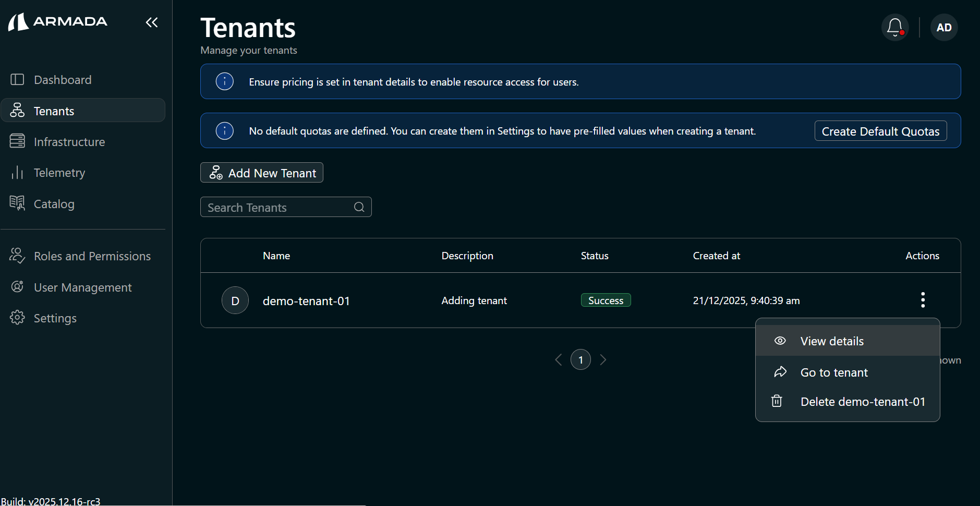The width and height of the screenshot is (980, 506).
Task: Open the notifications bell
Action: 894,27
